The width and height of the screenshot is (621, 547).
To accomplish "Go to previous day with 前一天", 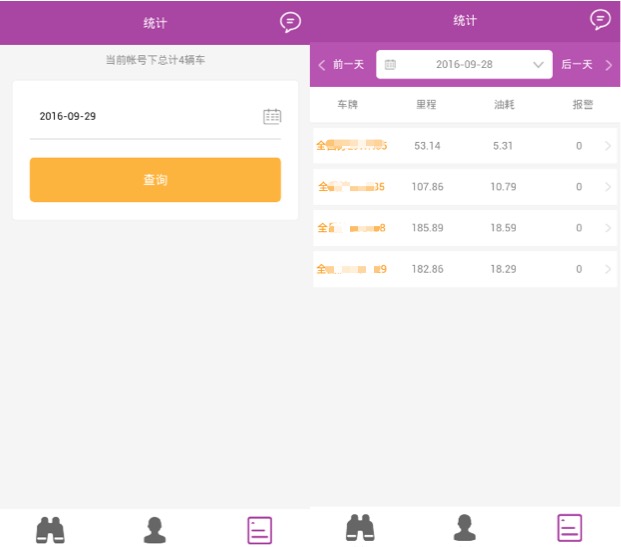I will pos(342,65).
